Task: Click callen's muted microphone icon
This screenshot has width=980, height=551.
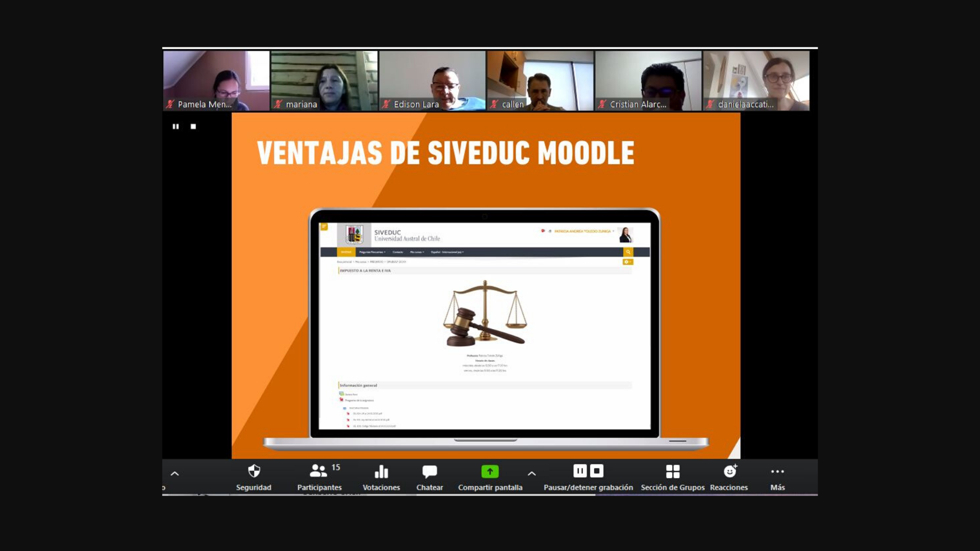Action: click(494, 105)
